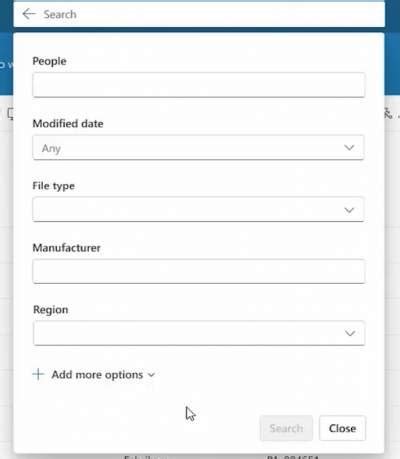Click the People field label

click(x=49, y=61)
